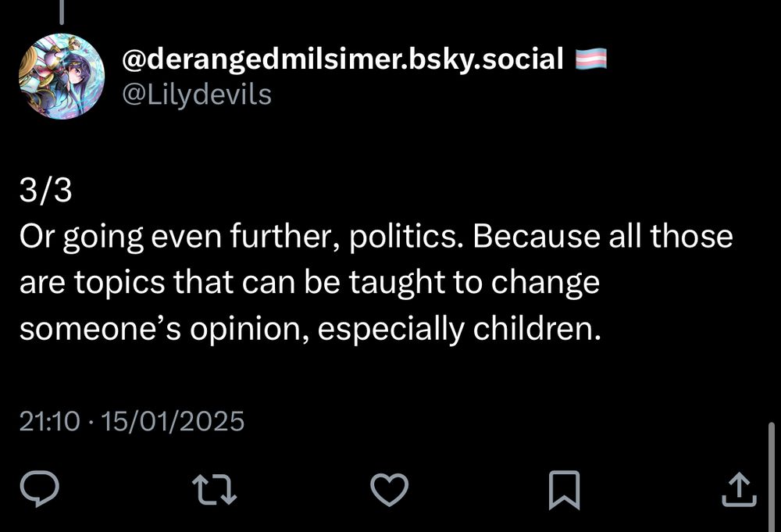Like the tweet with the heart icon
Screen dimensions: 781x532
(389, 489)
